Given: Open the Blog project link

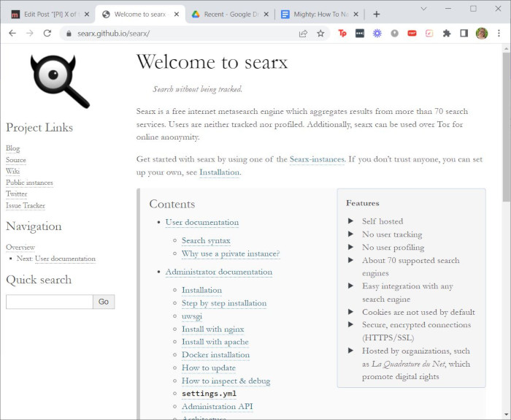Looking at the screenshot, I should (x=12, y=148).
